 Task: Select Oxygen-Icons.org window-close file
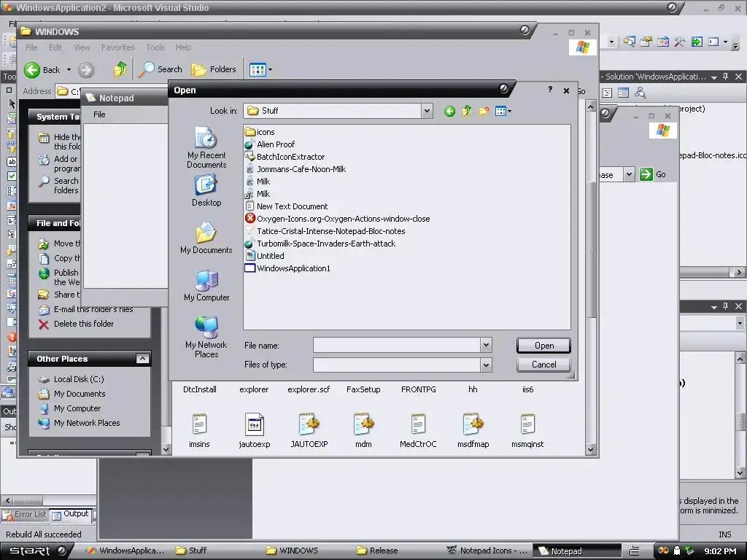coord(338,219)
